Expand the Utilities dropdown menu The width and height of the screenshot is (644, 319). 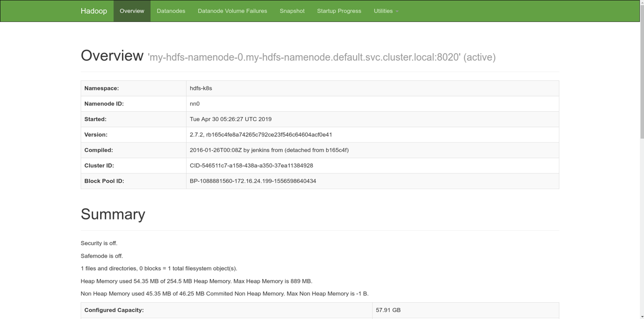tap(386, 11)
